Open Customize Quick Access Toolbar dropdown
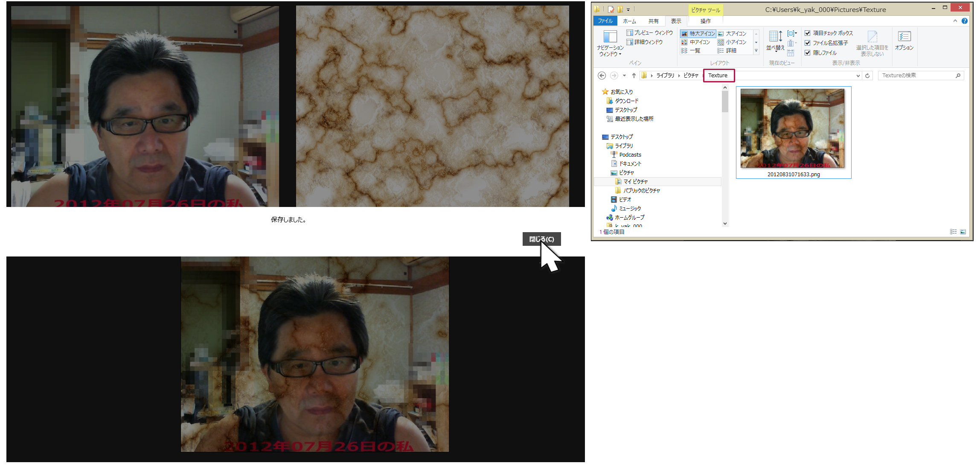The width and height of the screenshot is (980, 469). click(628, 9)
